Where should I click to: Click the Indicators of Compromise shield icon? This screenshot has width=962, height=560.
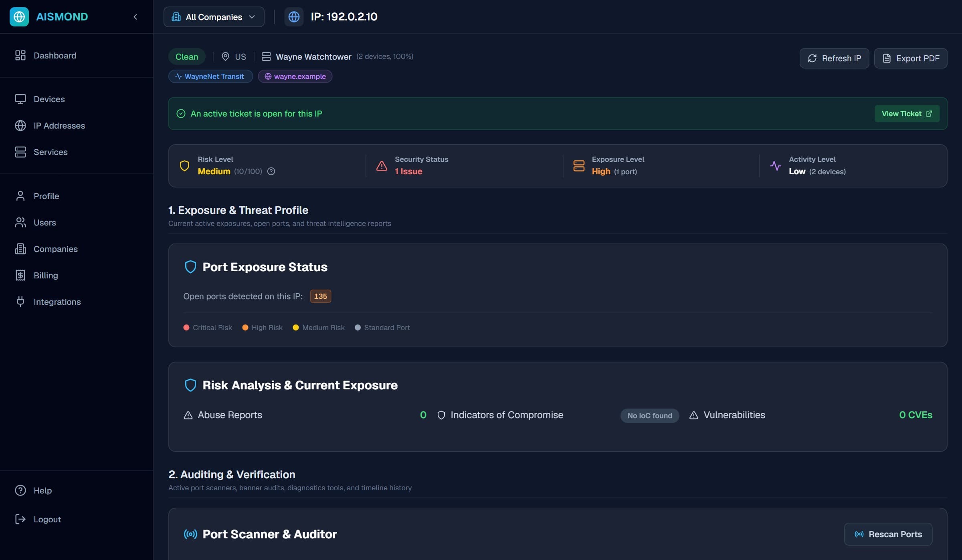pyautogui.click(x=441, y=415)
